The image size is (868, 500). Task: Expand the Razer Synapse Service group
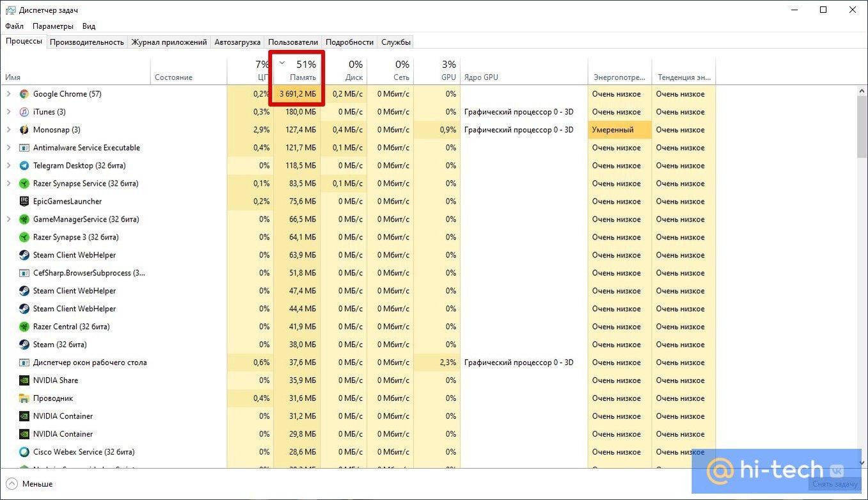pyautogui.click(x=8, y=184)
